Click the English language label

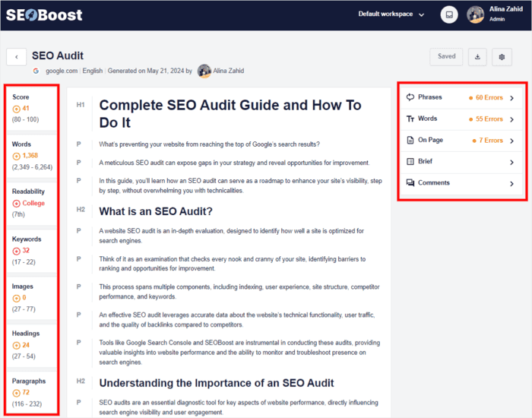(x=92, y=71)
